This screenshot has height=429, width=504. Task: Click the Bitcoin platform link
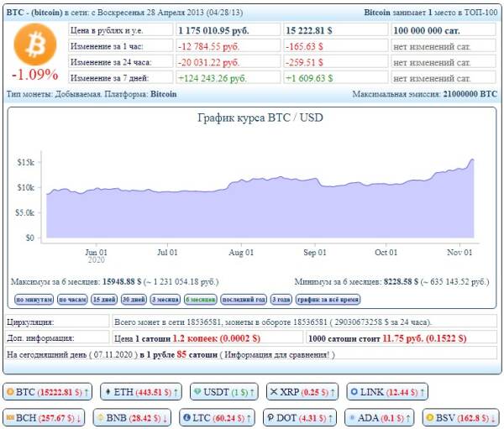point(163,94)
